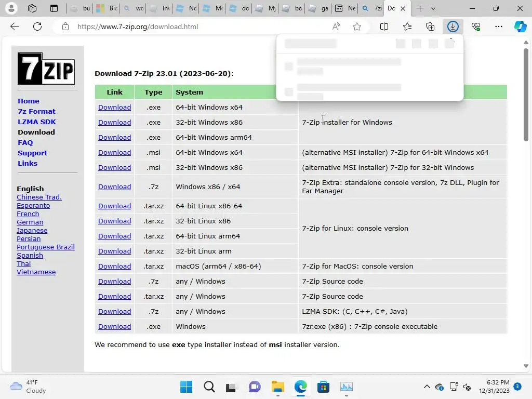The width and height of the screenshot is (532, 399).
Task: Open Microsoft Store from taskbar
Action: [323, 387]
